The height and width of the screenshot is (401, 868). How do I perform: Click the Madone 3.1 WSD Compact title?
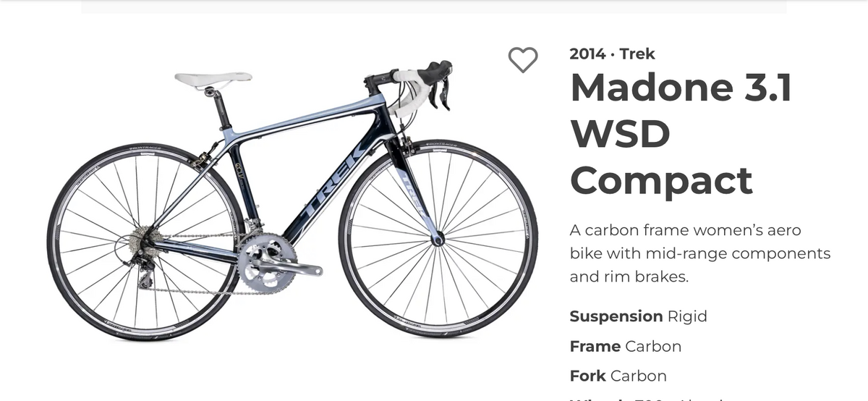click(x=681, y=134)
